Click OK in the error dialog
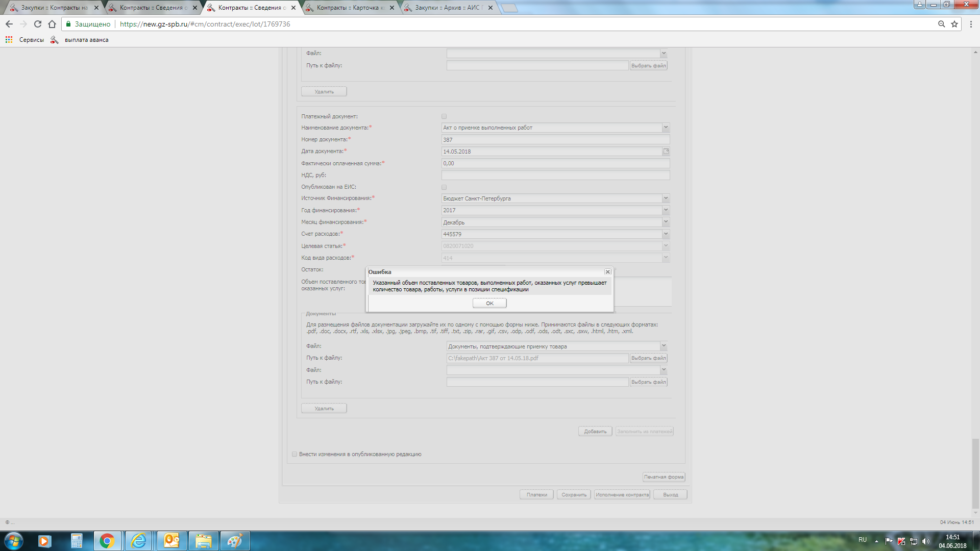 [489, 303]
